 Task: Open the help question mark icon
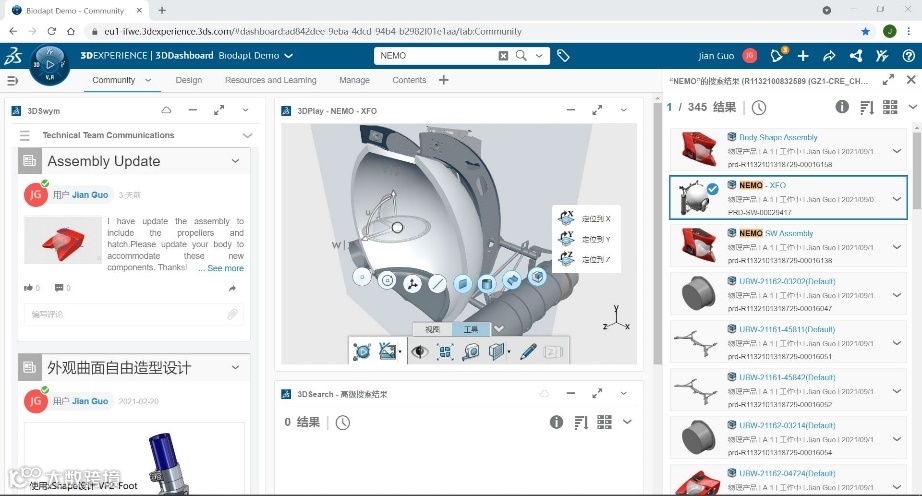[x=908, y=56]
